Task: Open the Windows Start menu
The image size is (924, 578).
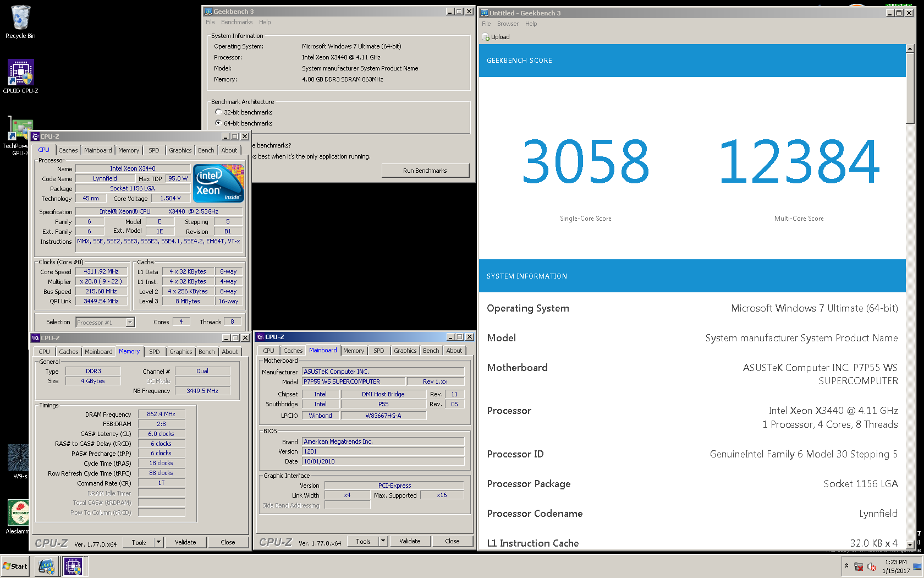Action: click(15, 566)
